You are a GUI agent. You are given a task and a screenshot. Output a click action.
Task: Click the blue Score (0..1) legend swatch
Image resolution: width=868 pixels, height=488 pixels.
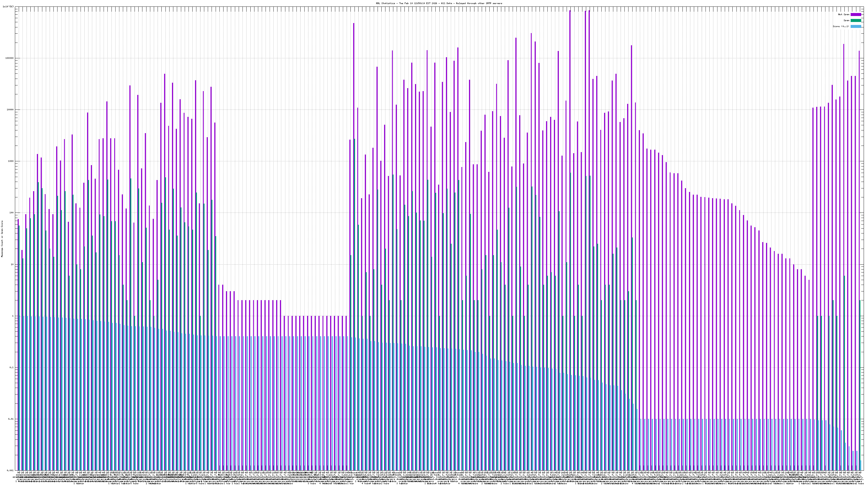(x=856, y=26)
